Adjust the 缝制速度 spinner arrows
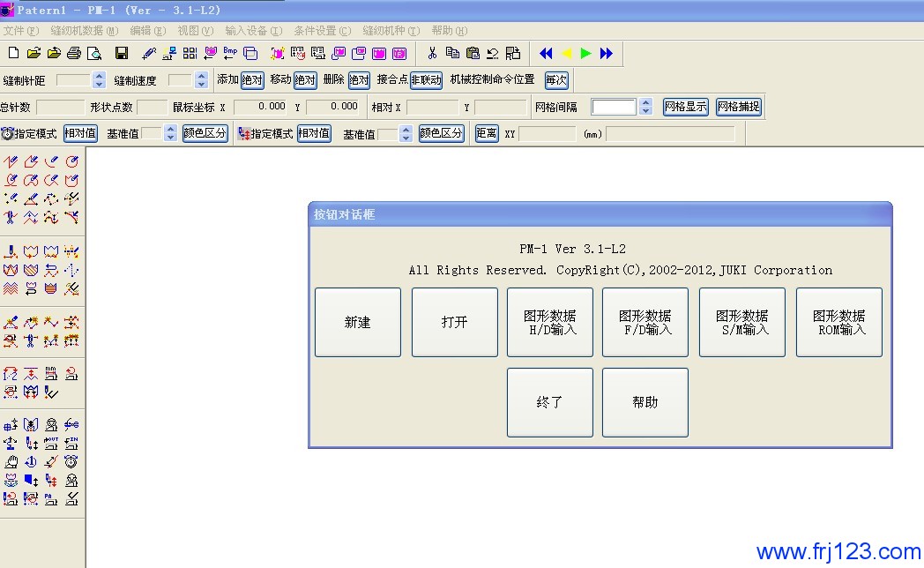924x568 pixels. pyautogui.click(x=201, y=80)
